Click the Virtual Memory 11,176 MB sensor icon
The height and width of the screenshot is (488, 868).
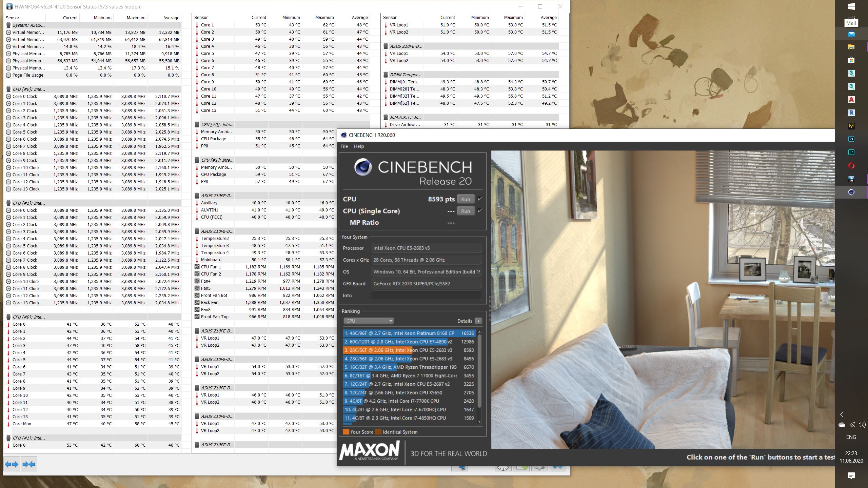coord(8,32)
